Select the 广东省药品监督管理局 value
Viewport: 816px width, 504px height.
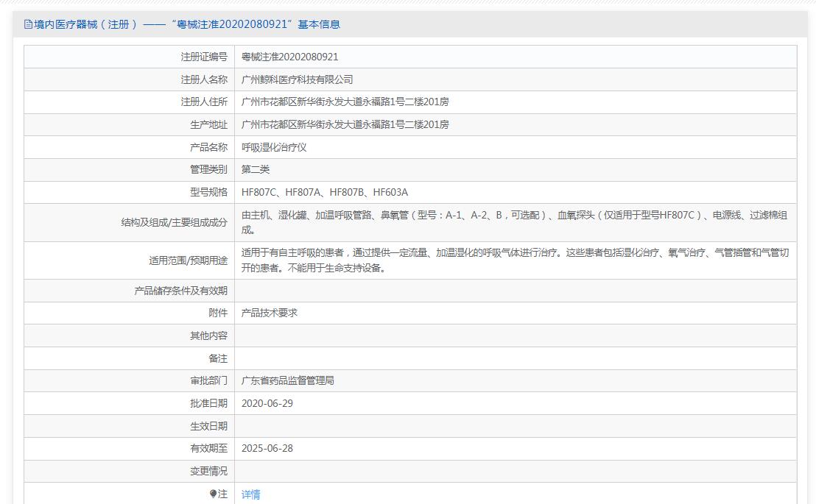pyautogui.click(x=288, y=380)
